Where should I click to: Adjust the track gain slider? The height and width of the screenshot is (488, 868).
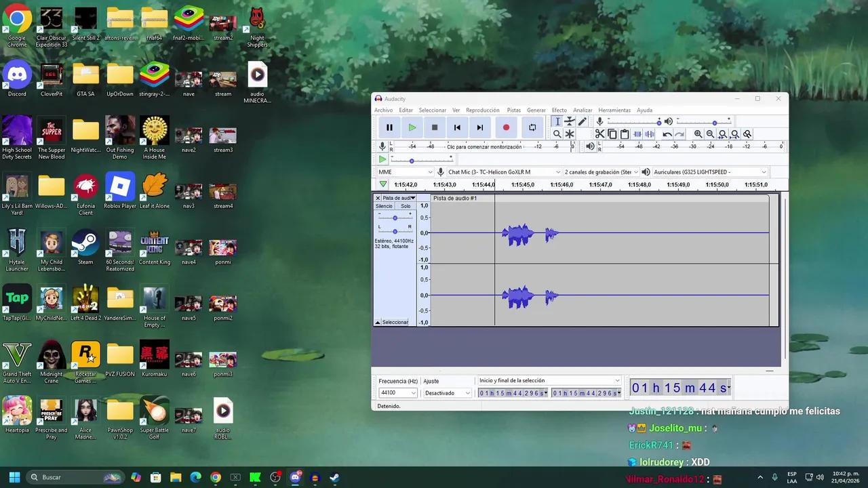pyautogui.click(x=395, y=218)
